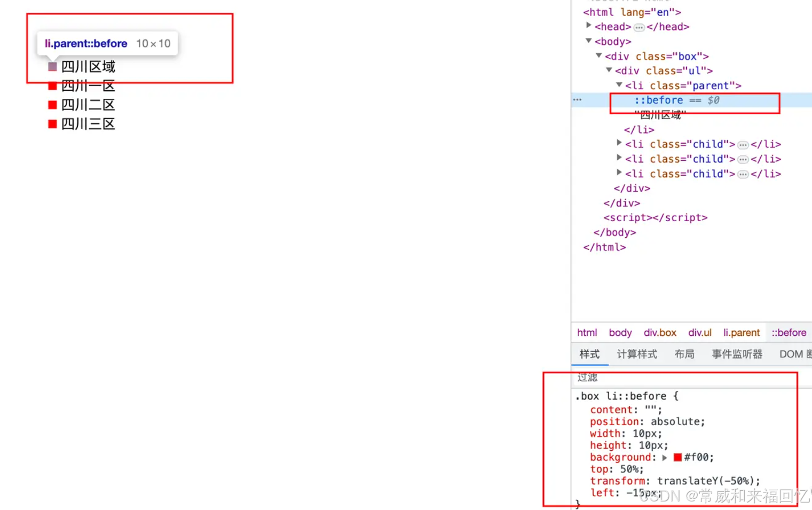Edit the position: absolute value
Viewport: 812px width, 510px height.
(674, 422)
